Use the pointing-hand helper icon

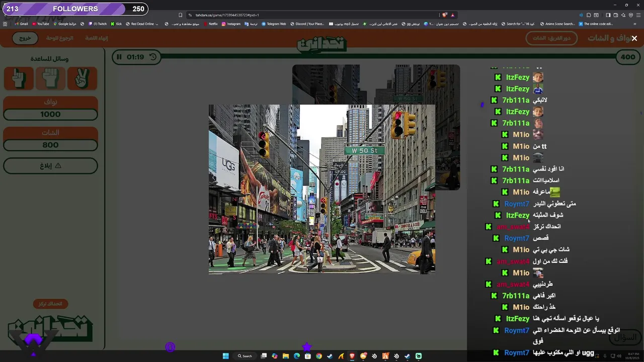[19, 78]
